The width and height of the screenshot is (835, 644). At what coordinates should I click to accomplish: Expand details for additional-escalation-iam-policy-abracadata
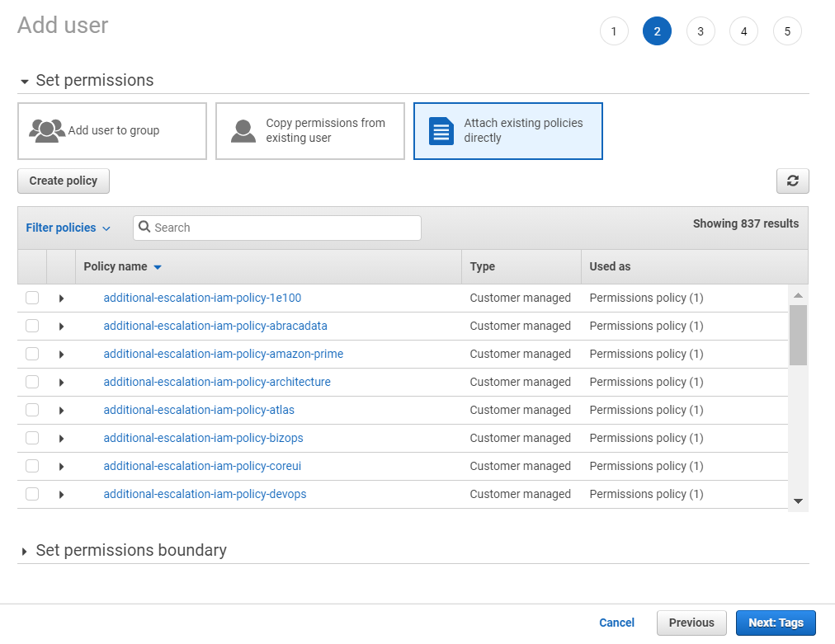(59, 325)
